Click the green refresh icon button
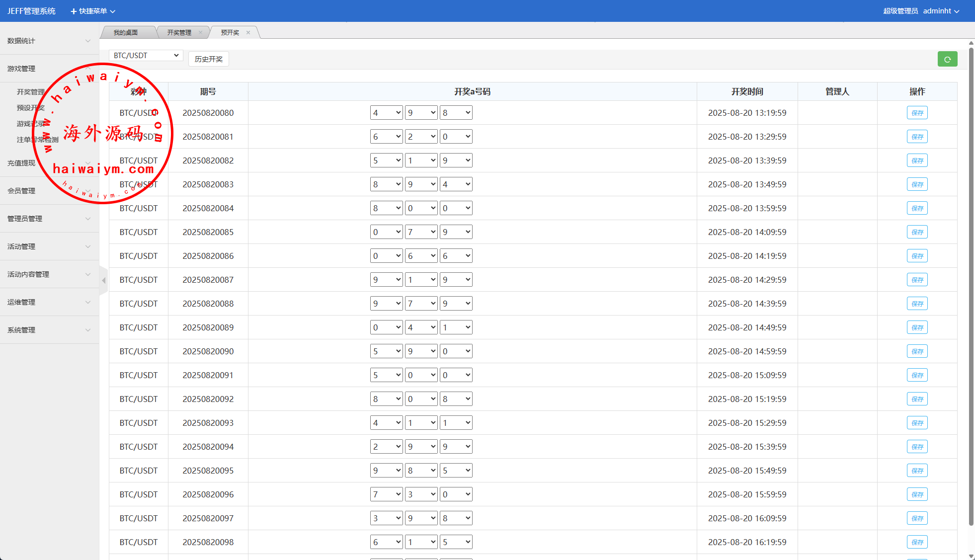975x560 pixels. [x=947, y=59]
